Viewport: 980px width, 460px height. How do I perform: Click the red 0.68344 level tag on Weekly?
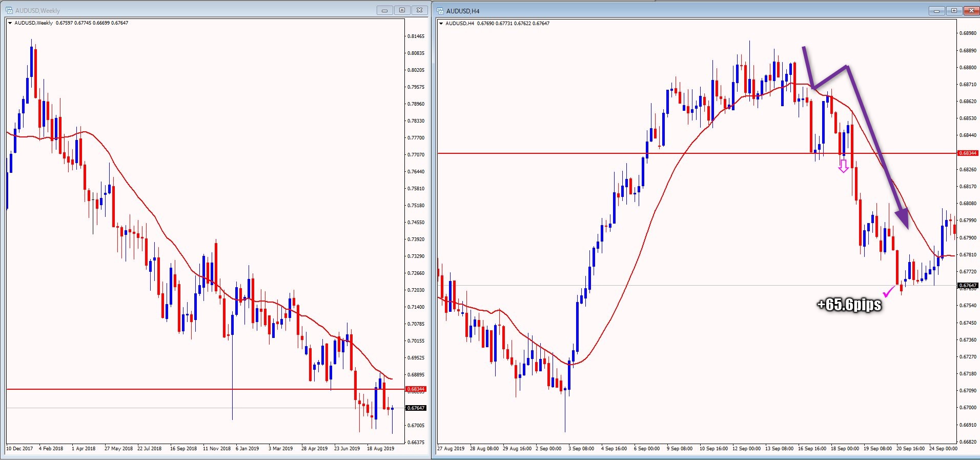click(x=416, y=389)
